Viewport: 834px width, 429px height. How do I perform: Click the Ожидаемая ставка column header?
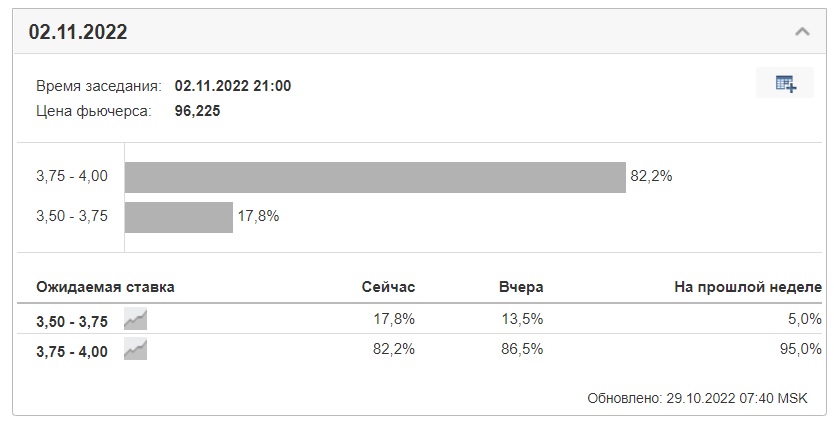[105, 288]
